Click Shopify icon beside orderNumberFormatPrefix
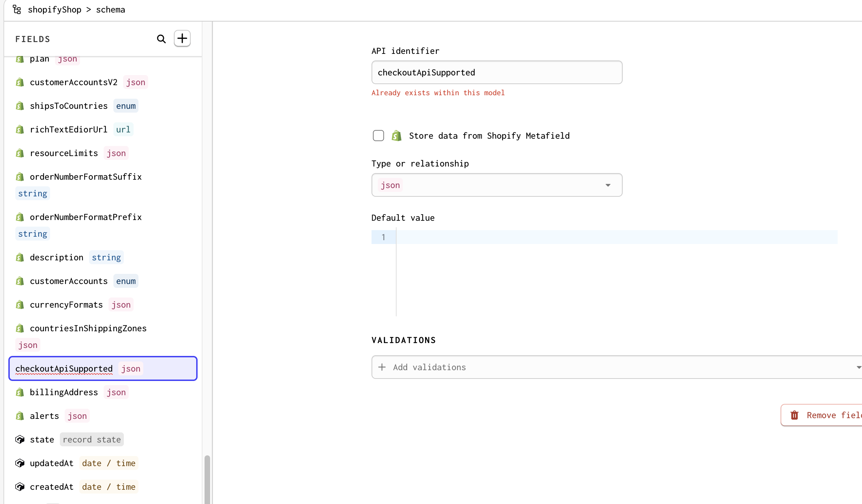Viewport: 862px width, 504px height. (x=20, y=217)
